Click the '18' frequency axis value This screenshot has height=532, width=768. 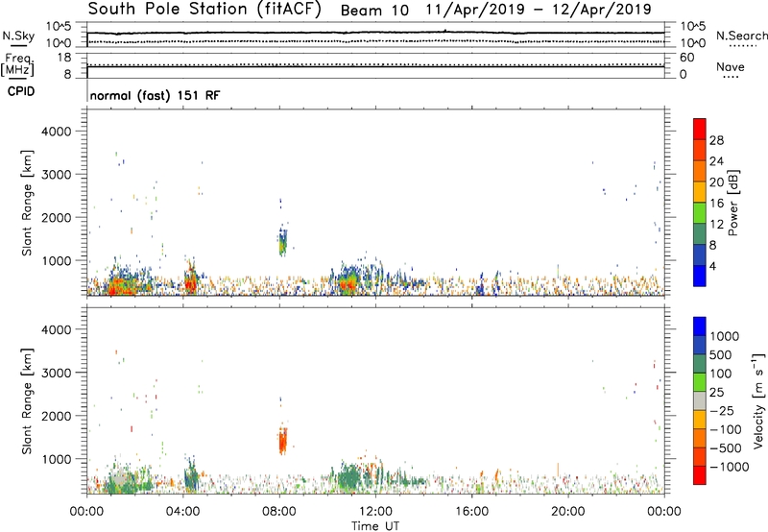[x=64, y=58]
